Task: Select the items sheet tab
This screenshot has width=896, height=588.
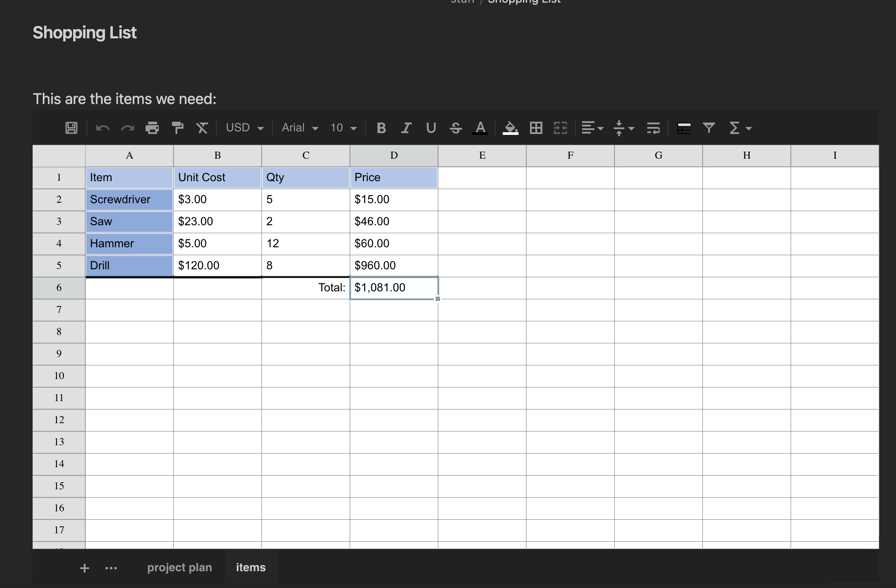Action: [x=250, y=567]
